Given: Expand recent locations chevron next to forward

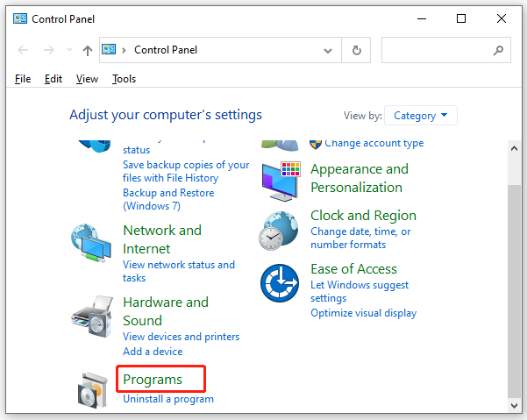Looking at the screenshot, I should 69,50.
